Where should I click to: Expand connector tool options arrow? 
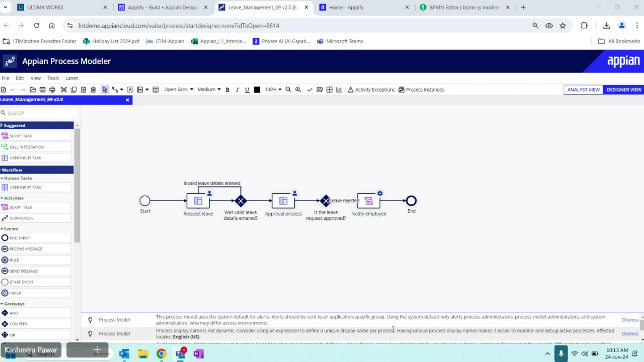pyautogui.click(x=122, y=90)
